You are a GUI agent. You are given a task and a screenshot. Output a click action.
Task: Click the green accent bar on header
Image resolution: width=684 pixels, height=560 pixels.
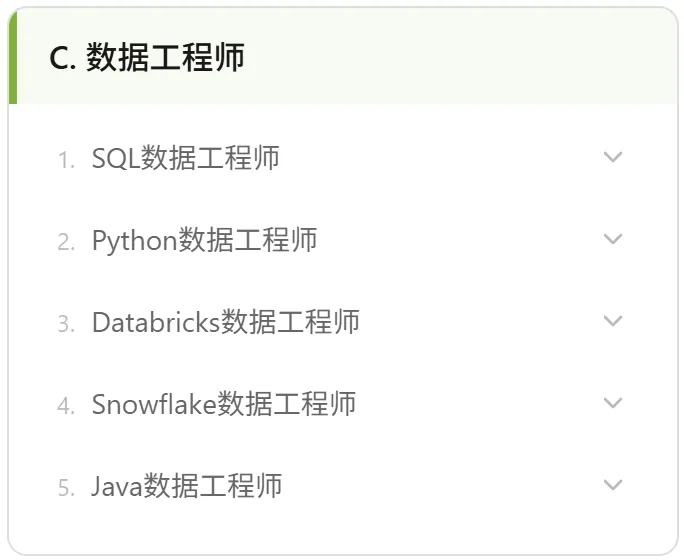point(13,57)
